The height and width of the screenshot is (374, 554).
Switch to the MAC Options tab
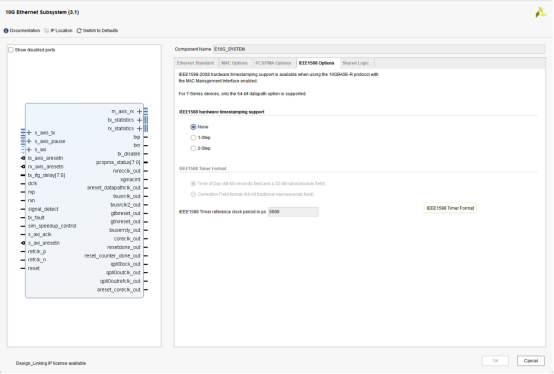[x=234, y=63]
